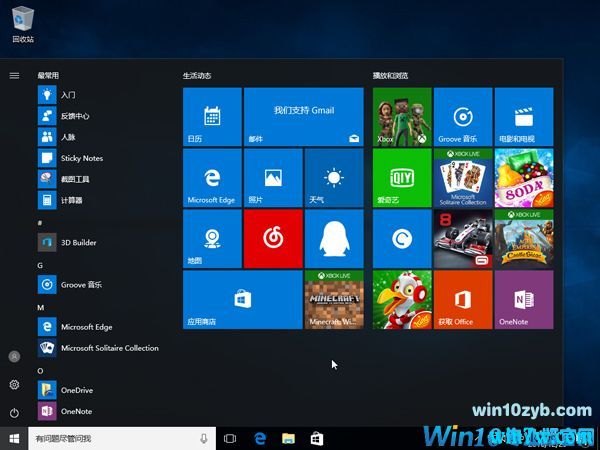Viewport: 600px width, 450px height.
Task: Open the Store (应用商店) wide tile
Action: tap(243, 300)
